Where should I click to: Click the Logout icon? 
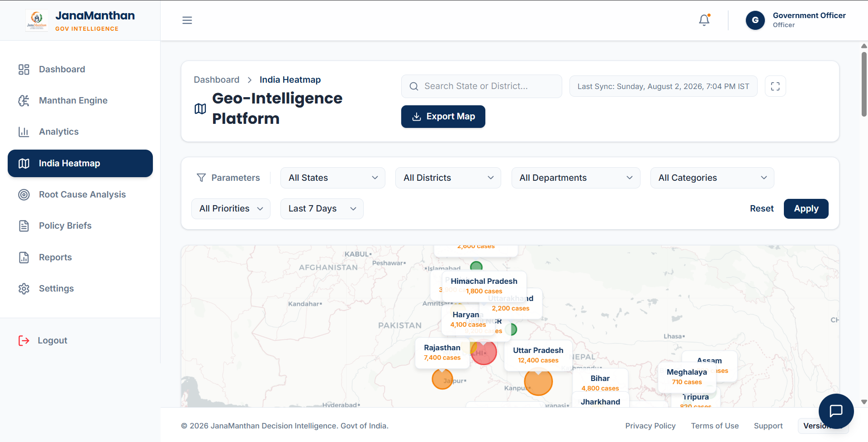(x=24, y=341)
